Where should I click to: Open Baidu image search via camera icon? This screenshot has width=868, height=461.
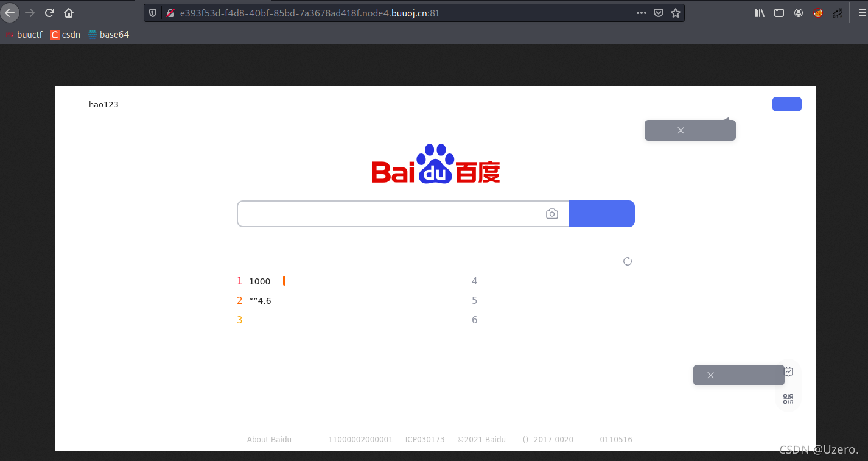click(551, 214)
